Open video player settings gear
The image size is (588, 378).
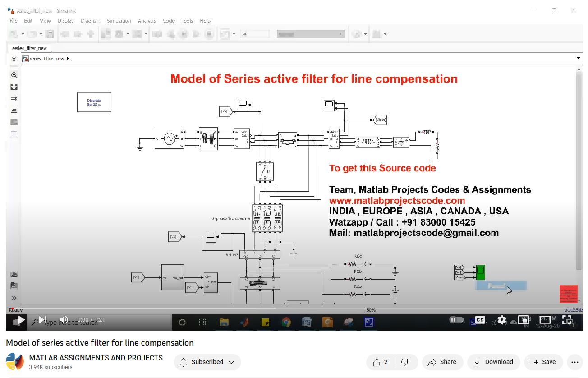pos(502,320)
